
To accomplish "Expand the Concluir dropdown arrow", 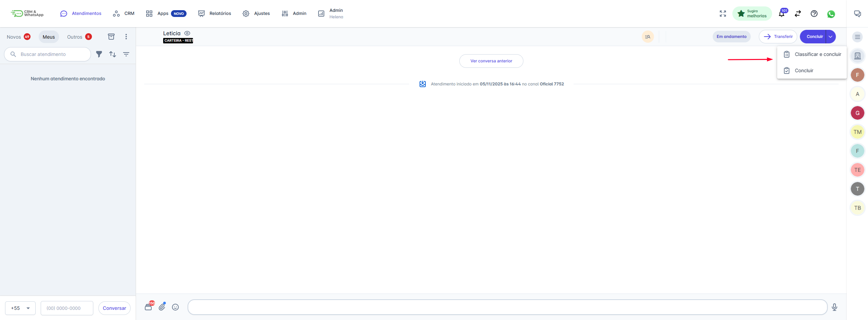I will tap(830, 37).
